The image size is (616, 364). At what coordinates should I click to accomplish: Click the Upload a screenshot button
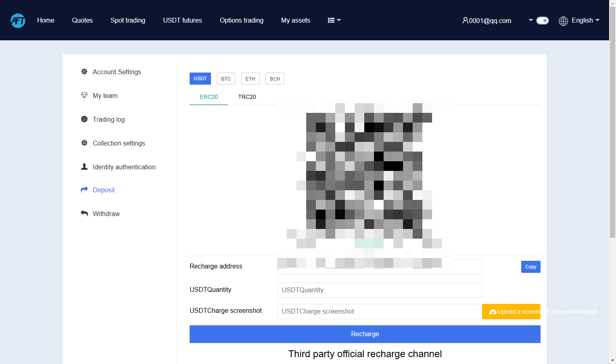point(511,312)
